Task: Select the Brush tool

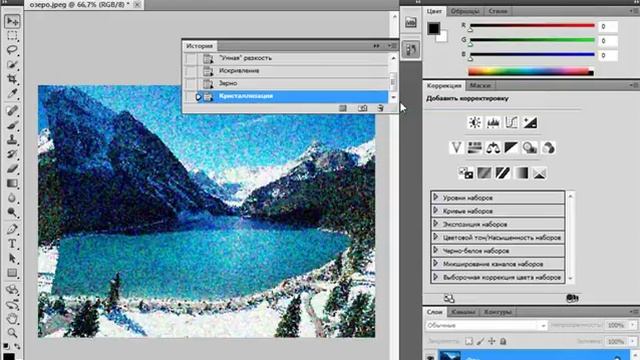Action: point(12,125)
